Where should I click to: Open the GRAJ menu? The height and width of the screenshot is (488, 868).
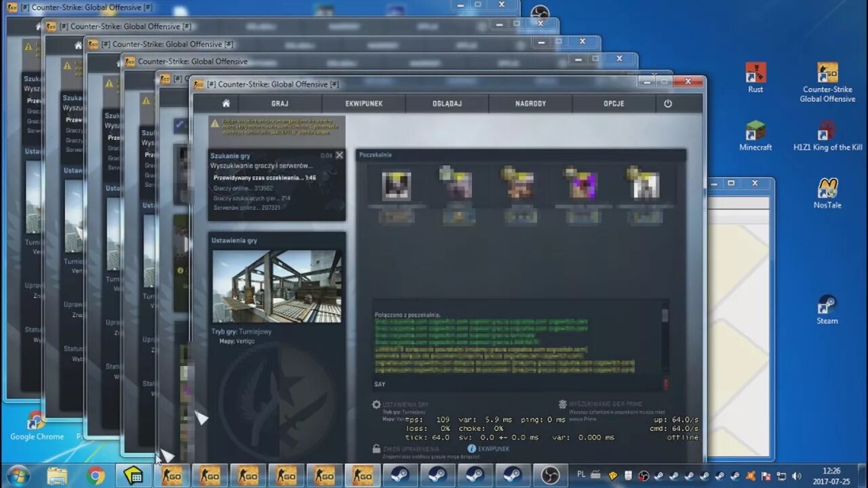pyautogui.click(x=280, y=104)
